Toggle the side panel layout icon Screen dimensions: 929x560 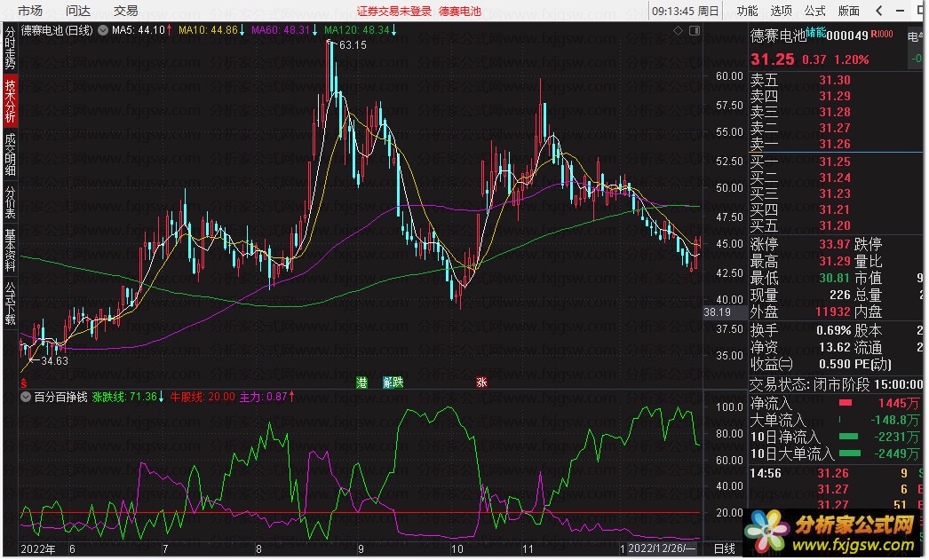695,30
